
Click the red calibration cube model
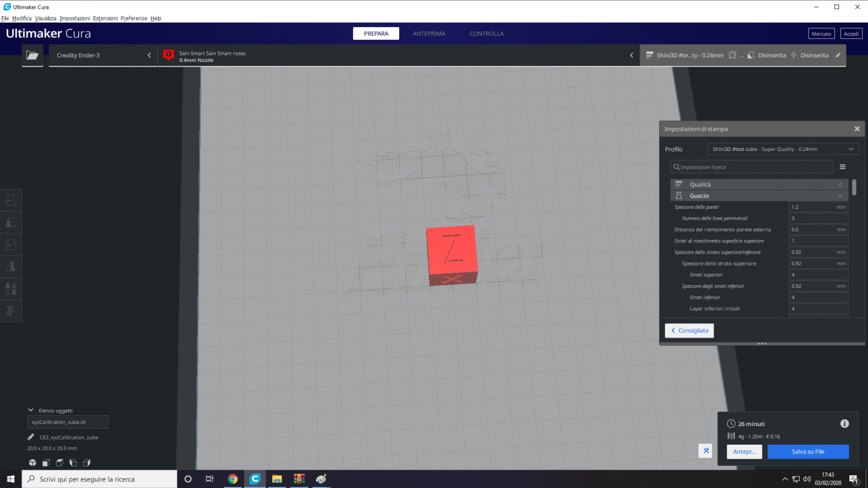tap(452, 255)
